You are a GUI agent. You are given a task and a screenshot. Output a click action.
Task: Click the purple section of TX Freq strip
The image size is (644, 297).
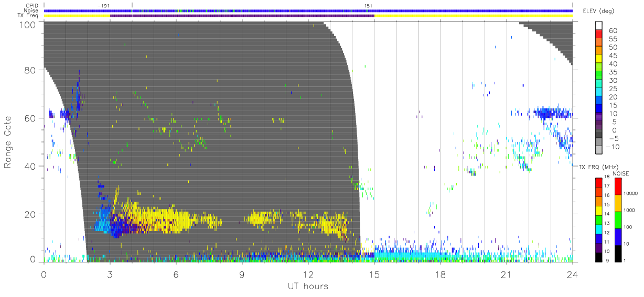pyautogui.click(x=242, y=16)
